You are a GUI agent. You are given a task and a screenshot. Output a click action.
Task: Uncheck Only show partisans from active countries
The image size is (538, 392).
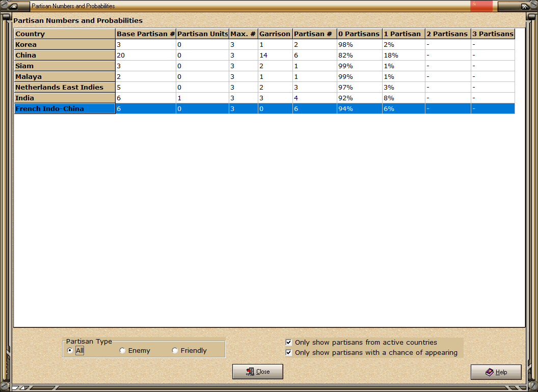(x=288, y=342)
